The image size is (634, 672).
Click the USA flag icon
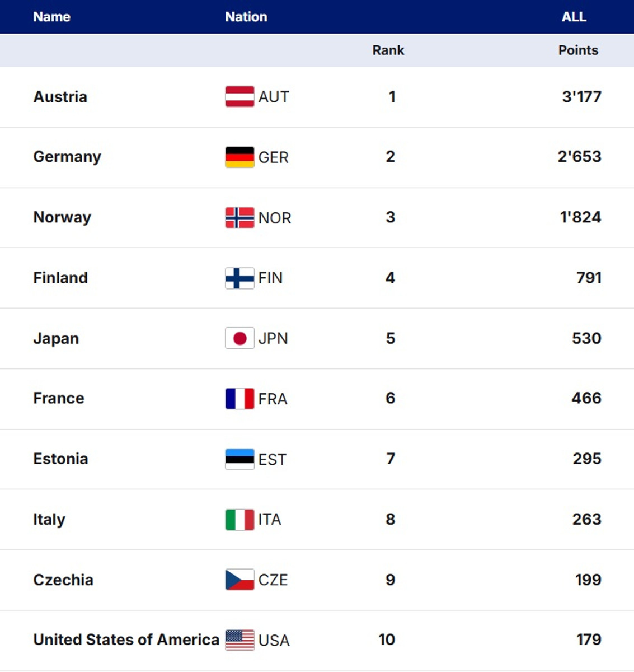click(239, 640)
